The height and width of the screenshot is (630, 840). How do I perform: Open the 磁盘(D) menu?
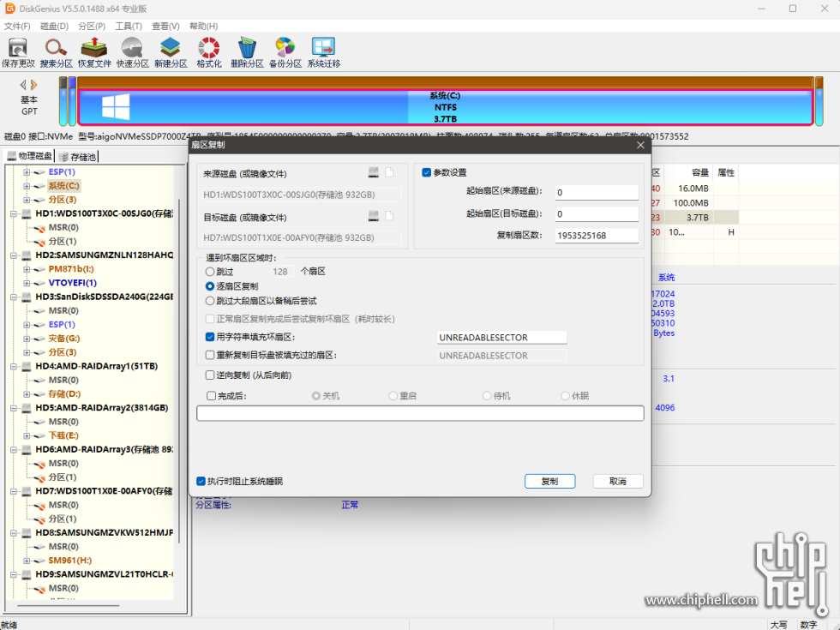(54, 26)
